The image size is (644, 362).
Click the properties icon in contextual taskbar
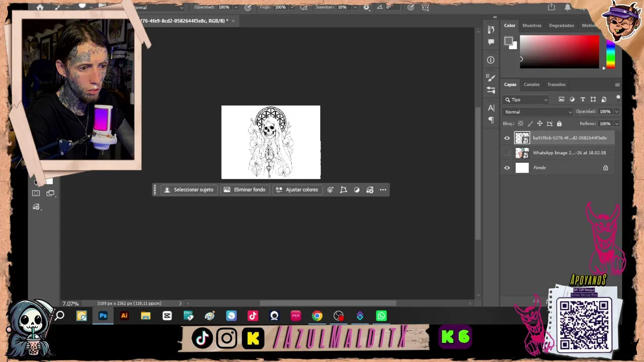370,190
